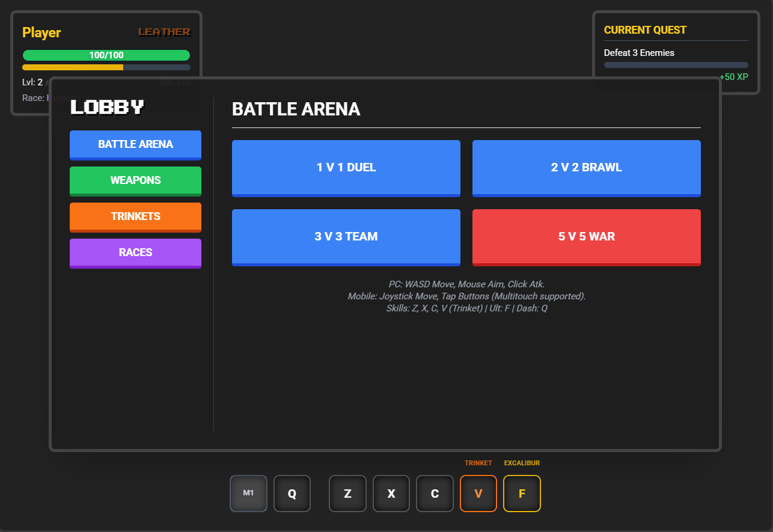
Task: Switch to the Weapons menu
Action: click(x=135, y=181)
